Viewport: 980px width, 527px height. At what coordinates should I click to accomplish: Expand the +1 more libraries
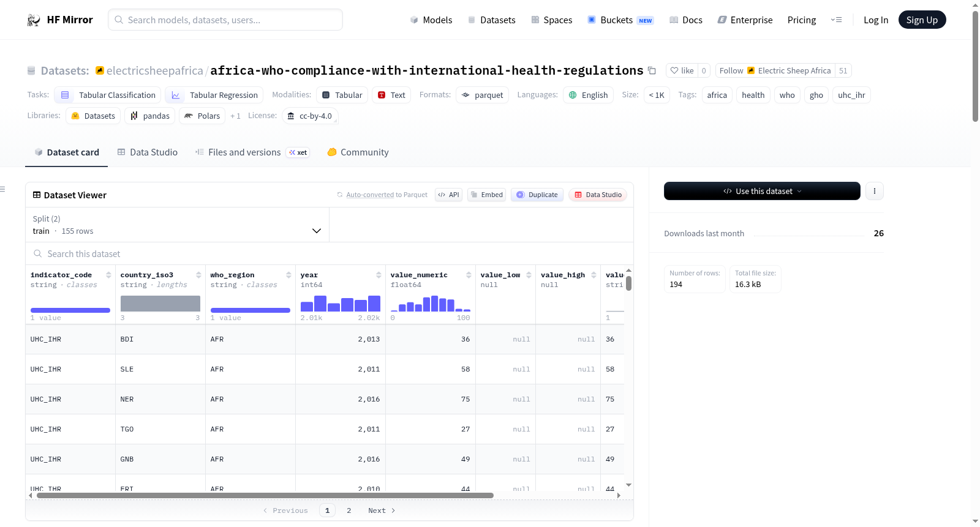tap(235, 116)
